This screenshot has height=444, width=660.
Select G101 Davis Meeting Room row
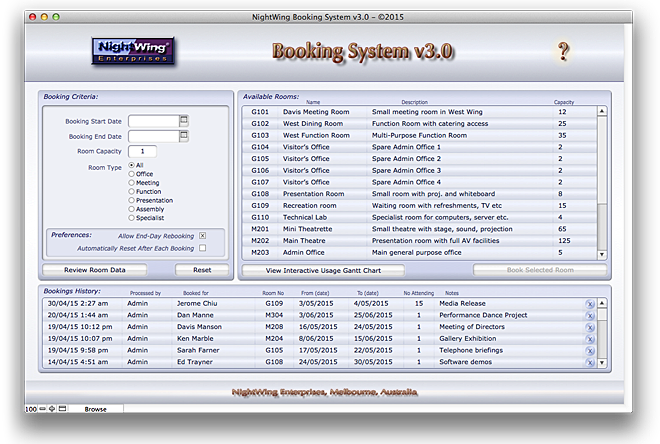tap(420, 112)
